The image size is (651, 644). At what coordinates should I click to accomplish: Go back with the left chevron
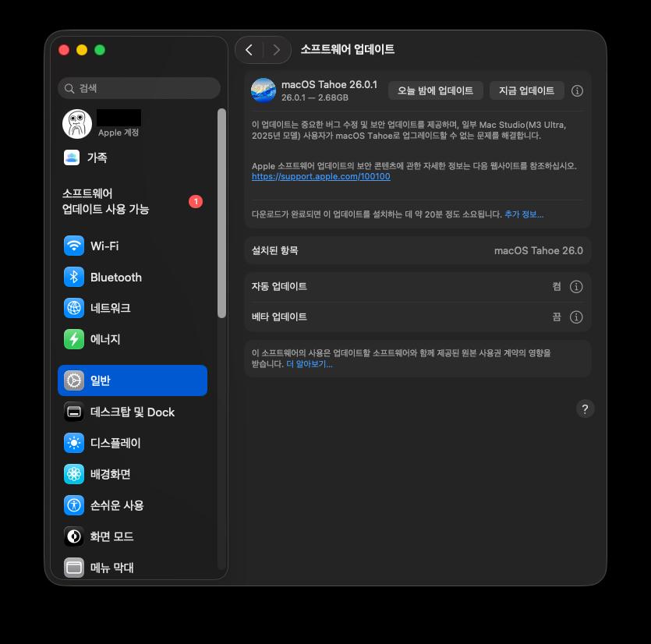pyautogui.click(x=249, y=50)
